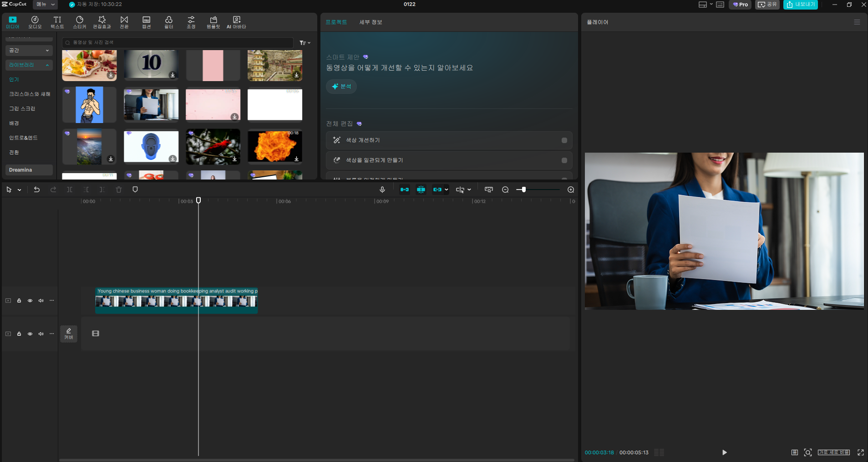Lock the business woman clip track
This screenshot has width=868, height=462.
pyautogui.click(x=19, y=301)
